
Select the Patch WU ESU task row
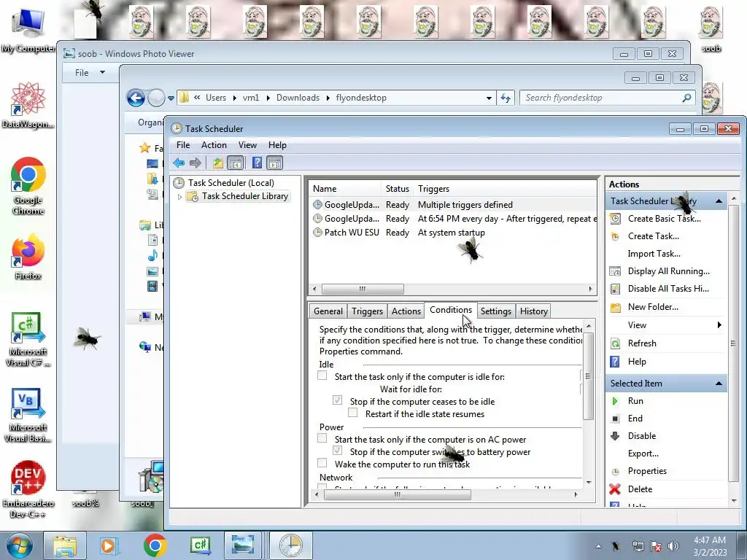[x=452, y=233]
